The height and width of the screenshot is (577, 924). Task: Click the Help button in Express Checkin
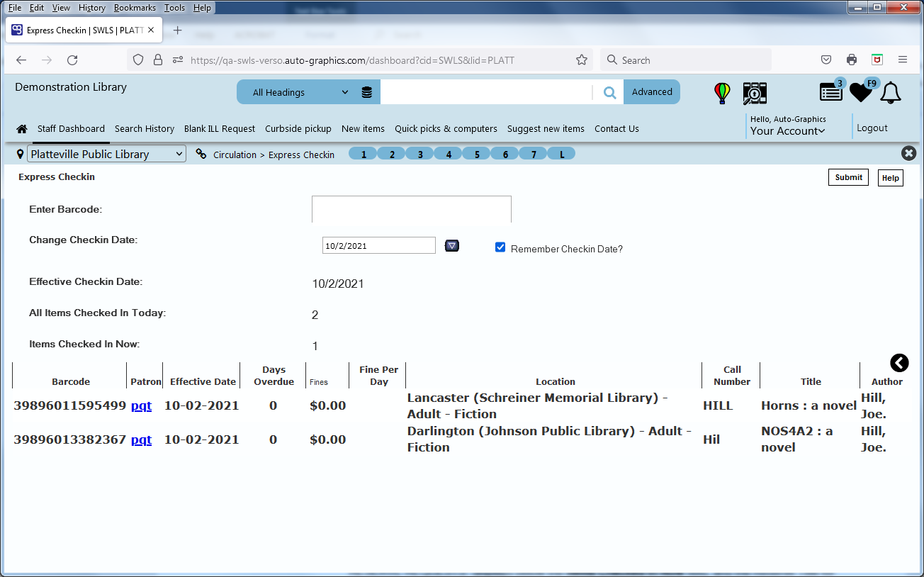[891, 178]
